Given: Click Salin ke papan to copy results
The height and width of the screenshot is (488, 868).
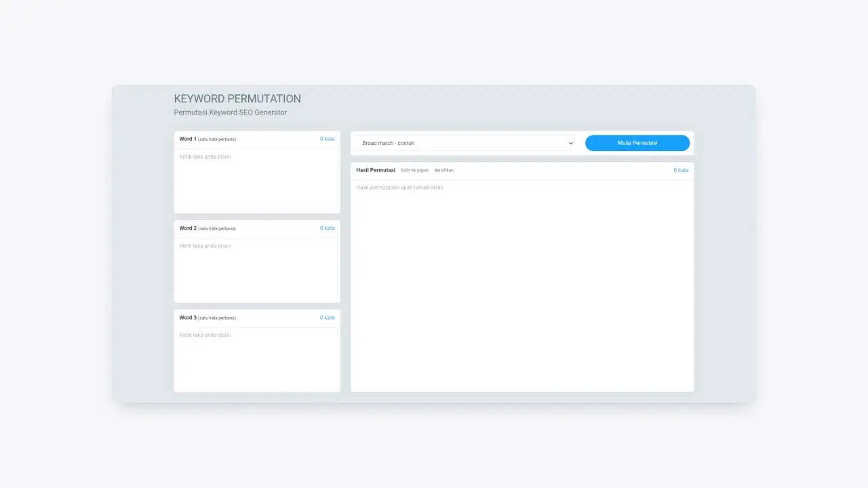Looking at the screenshot, I should pos(414,170).
